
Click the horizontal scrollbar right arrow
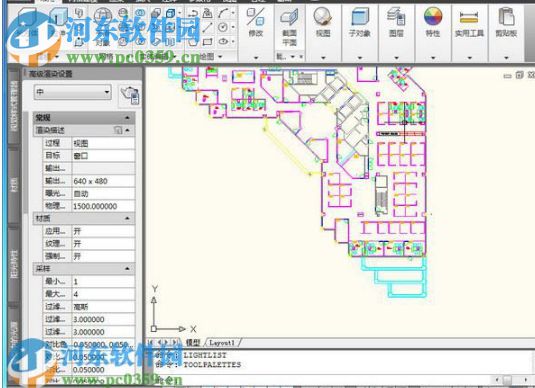(525, 379)
